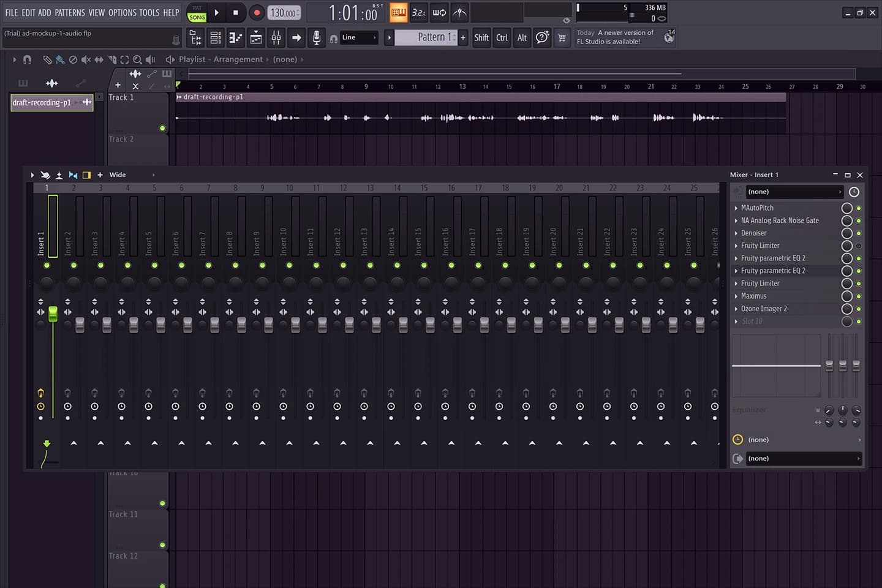
Task: Choose the mute tool in the playlist toolbar
Action: 86,59
